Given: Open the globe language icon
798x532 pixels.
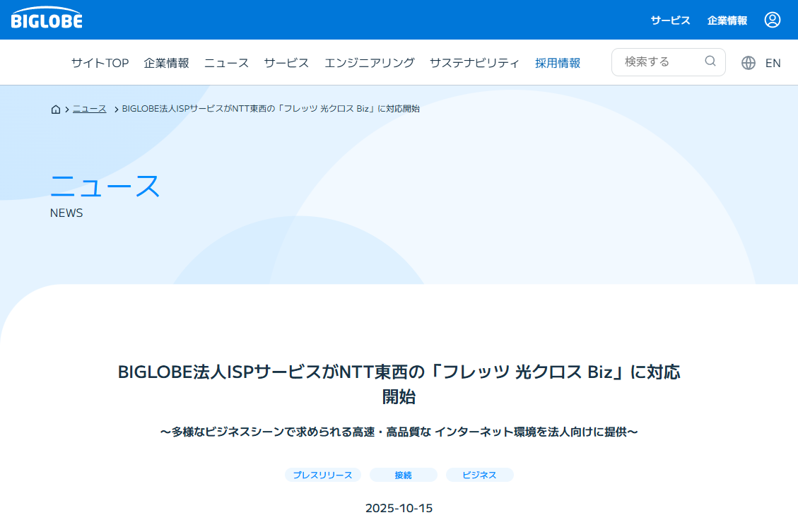Looking at the screenshot, I should pyautogui.click(x=748, y=62).
